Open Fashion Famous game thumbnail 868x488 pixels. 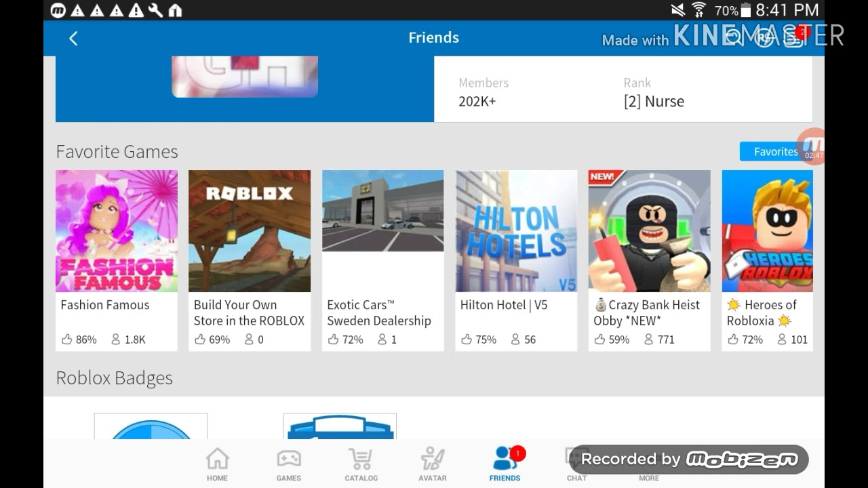coord(117,231)
